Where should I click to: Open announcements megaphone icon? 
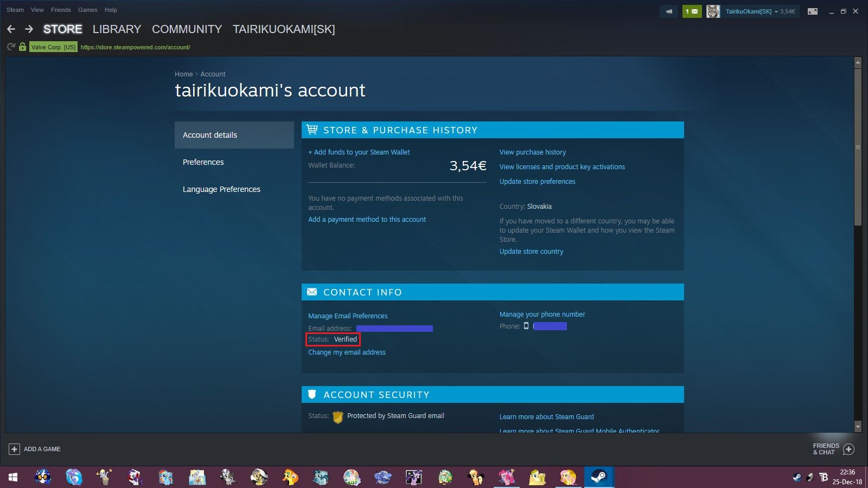coord(669,11)
